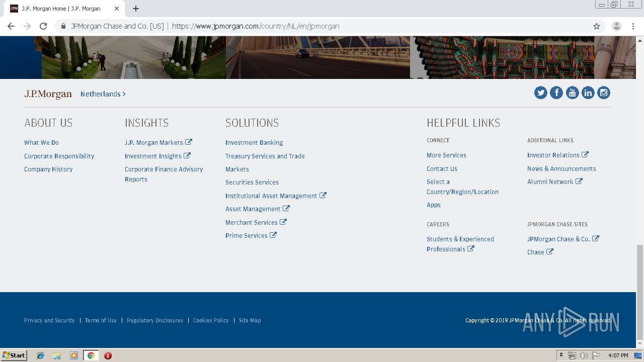Open More Services link
Viewport: 644px width, 362px height.
tap(446, 155)
